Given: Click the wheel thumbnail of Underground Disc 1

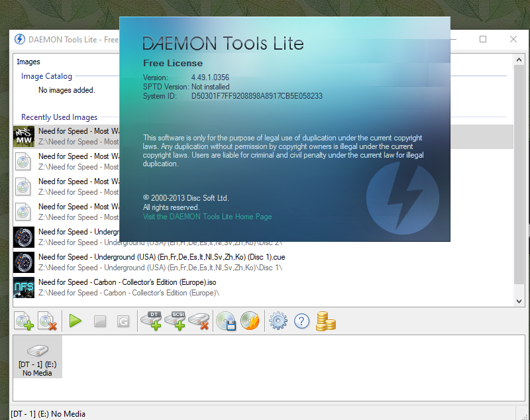Looking at the screenshot, I should pos(24,262).
